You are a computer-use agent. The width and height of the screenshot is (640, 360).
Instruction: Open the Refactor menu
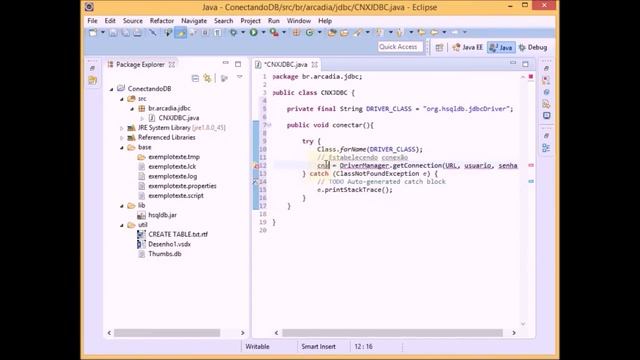click(162, 21)
